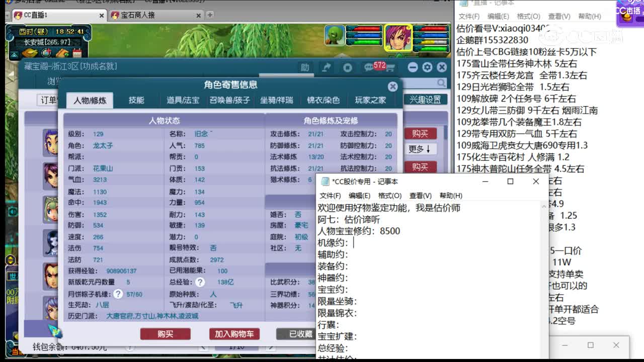Click the share arrow icon on the game toolbar

[326, 67]
